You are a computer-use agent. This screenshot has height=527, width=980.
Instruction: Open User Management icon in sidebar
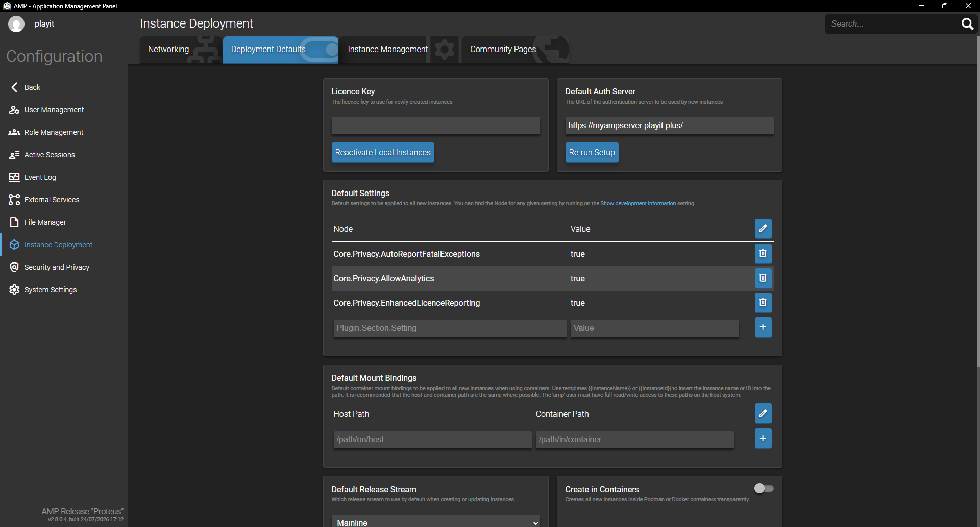pos(14,110)
